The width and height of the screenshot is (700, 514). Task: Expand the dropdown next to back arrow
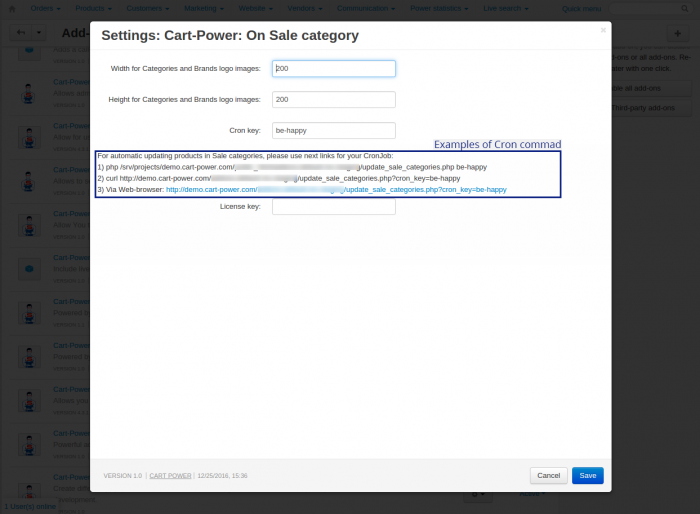tap(39, 33)
